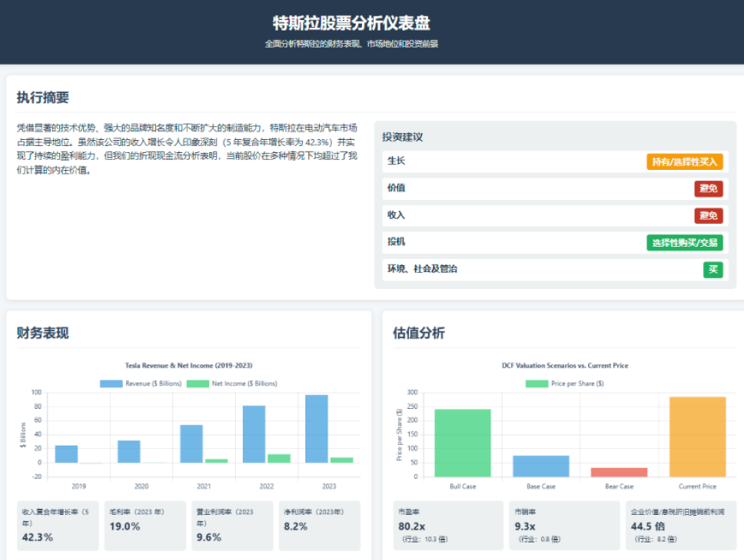Click the 持有/选择性买入 badge next to 生长
Viewport: 744px width, 560px height.
point(684,161)
